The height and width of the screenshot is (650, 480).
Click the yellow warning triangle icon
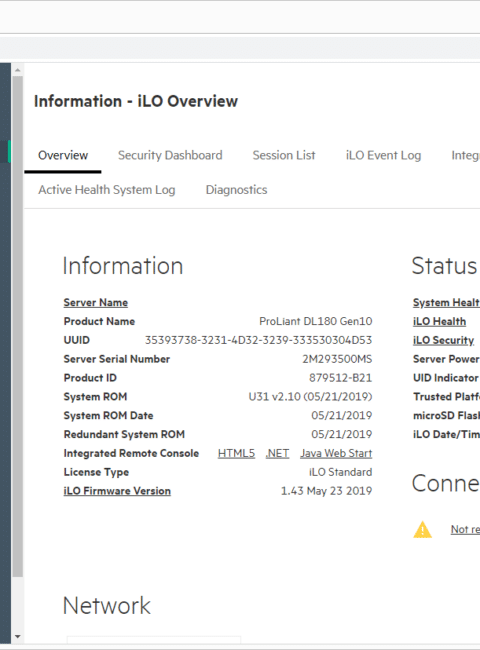(x=422, y=529)
